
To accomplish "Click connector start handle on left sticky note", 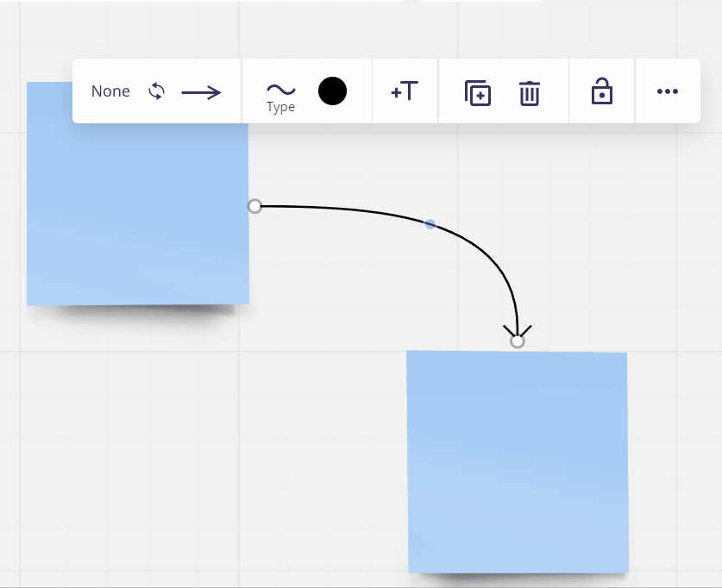I will [x=254, y=206].
